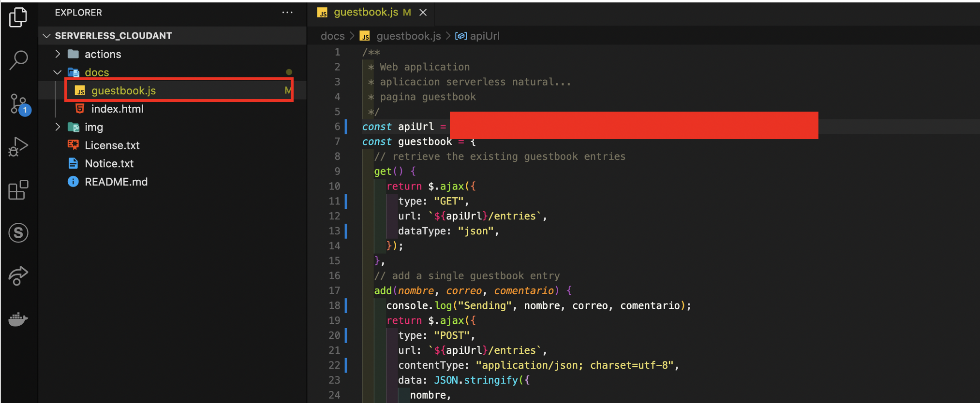Click the folder icon beside docs

(x=74, y=72)
